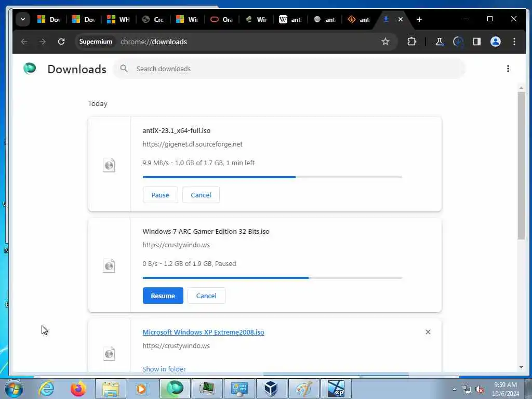532x399 pixels.
Task: Remove Windows XP Extreme2008 from the list
Action: [x=428, y=332]
